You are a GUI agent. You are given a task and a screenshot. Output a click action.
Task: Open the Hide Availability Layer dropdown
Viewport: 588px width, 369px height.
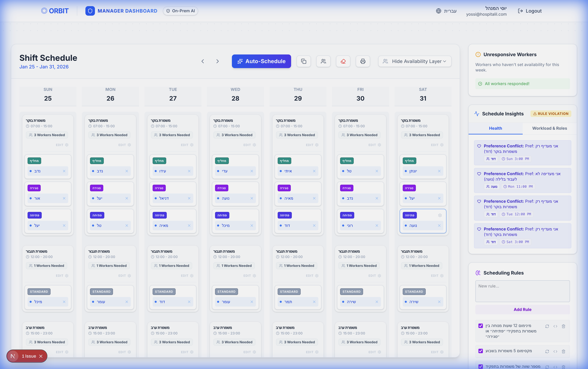click(x=414, y=61)
